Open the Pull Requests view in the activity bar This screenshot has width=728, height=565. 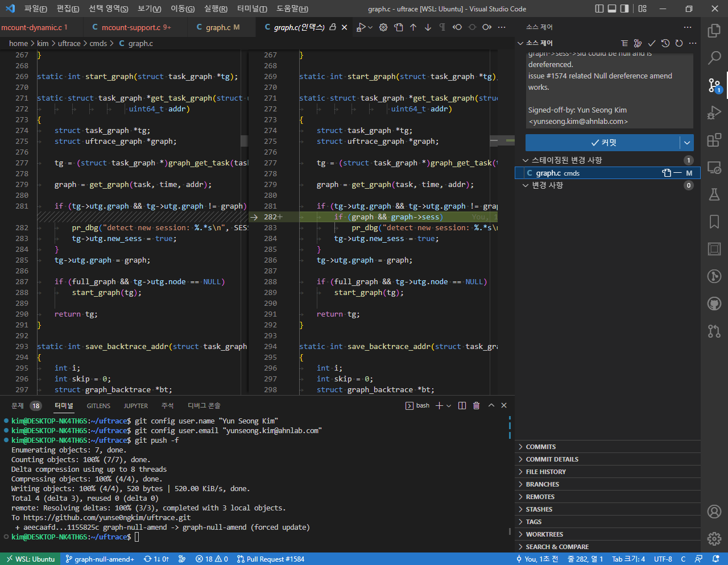pyautogui.click(x=714, y=331)
